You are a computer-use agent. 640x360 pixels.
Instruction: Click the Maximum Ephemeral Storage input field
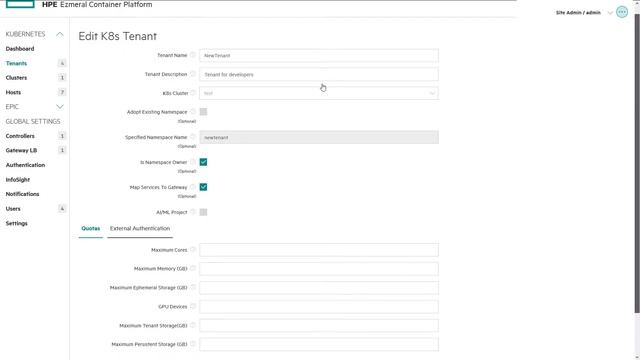click(x=319, y=288)
